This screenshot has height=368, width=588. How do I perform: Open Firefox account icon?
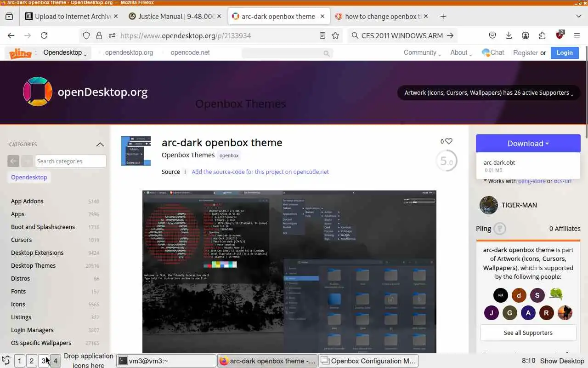526,35
